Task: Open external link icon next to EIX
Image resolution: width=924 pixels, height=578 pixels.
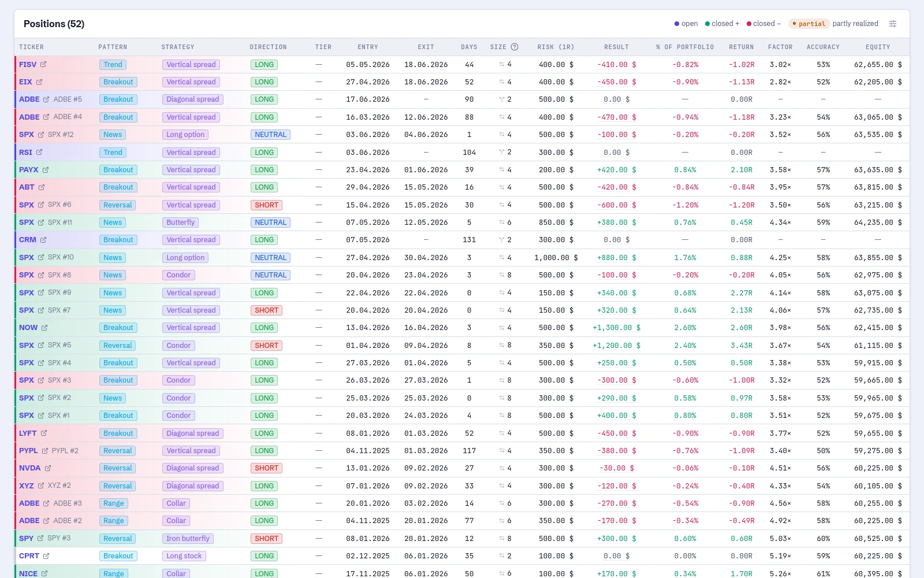Action: coord(39,82)
